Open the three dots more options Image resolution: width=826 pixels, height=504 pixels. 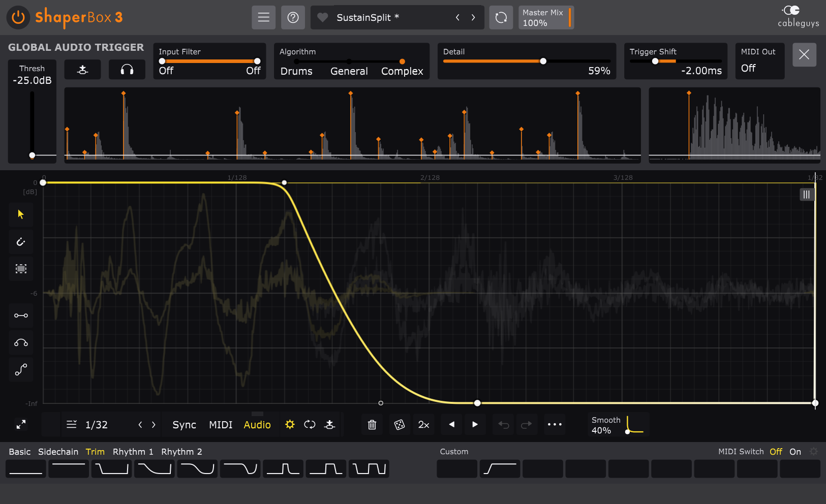(555, 424)
